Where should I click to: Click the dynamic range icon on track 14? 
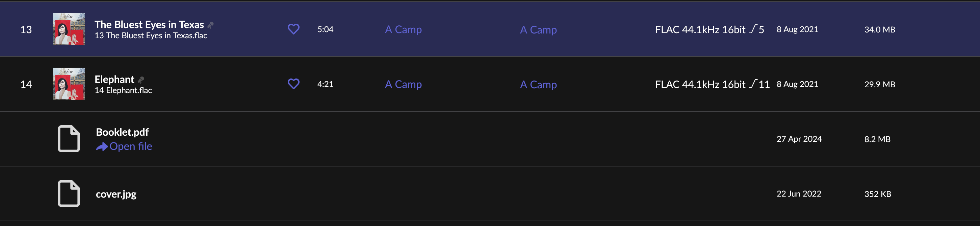click(x=753, y=84)
